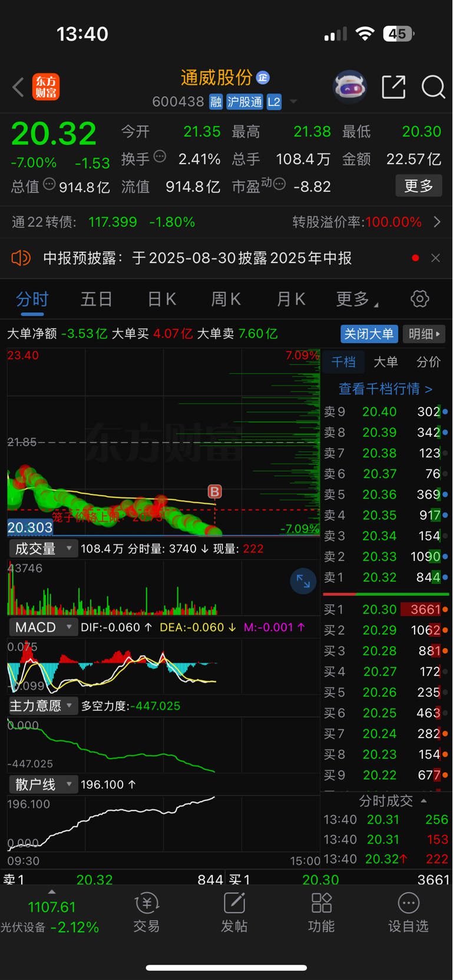Tap the 融 margin badge
Viewport: 453px width, 980px height.
coord(216,102)
